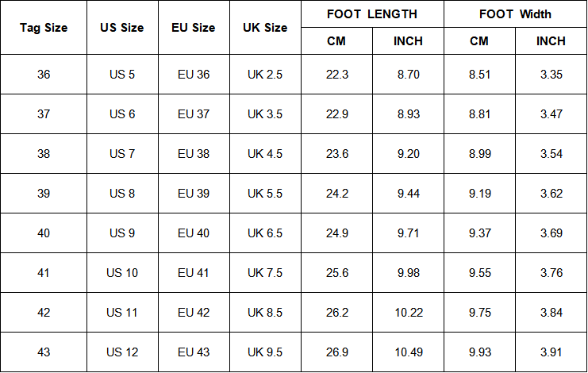Select the 10.22 inch length cell
Screen dimensions: 588x373
408,313
